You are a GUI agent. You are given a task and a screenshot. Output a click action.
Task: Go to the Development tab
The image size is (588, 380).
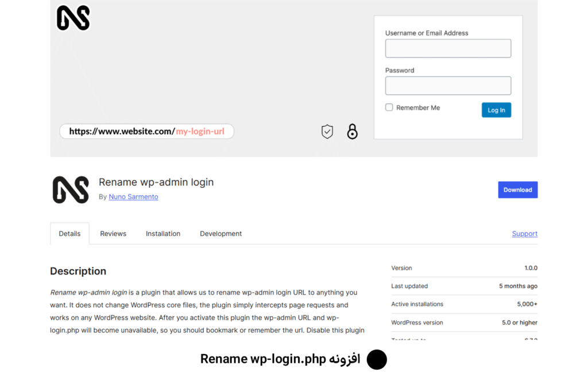pos(220,234)
